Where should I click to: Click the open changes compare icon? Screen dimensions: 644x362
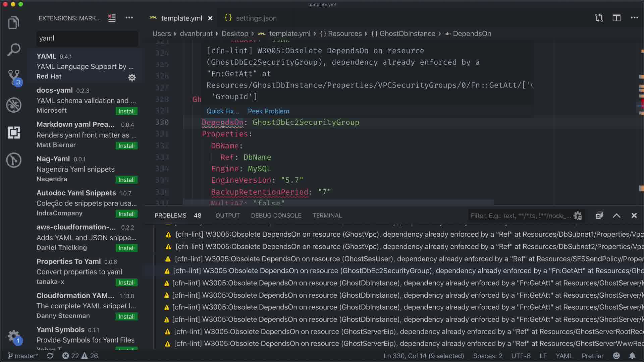599,18
